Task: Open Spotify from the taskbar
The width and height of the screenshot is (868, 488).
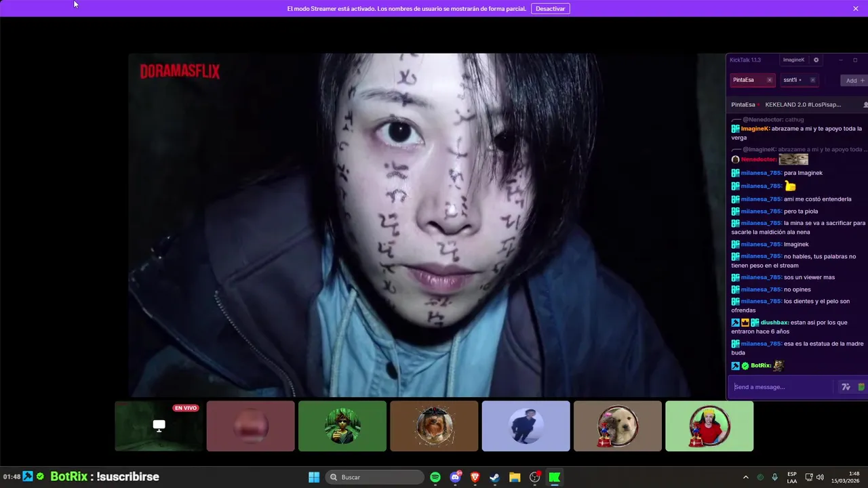Action: (435, 477)
